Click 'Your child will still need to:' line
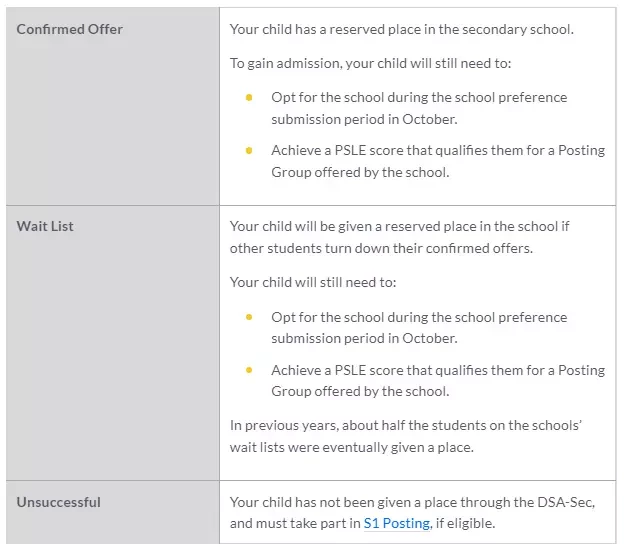624x552 pixels. [x=313, y=282]
